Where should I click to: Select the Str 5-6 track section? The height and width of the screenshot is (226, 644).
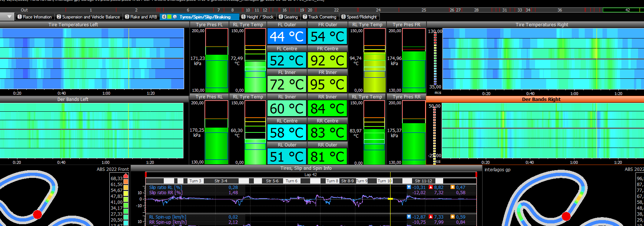tap(272, 181)
